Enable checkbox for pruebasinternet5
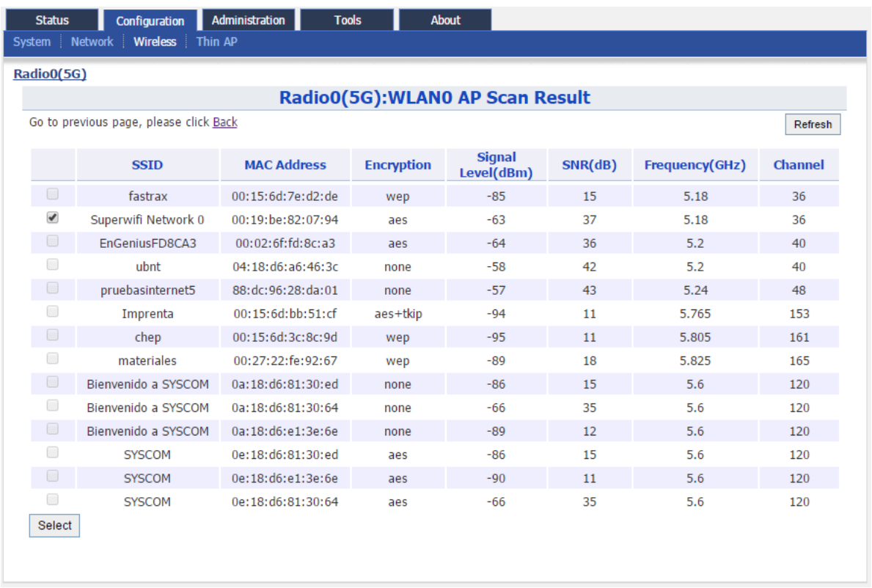Screen dimensions: 872x588 click(52, 288)
